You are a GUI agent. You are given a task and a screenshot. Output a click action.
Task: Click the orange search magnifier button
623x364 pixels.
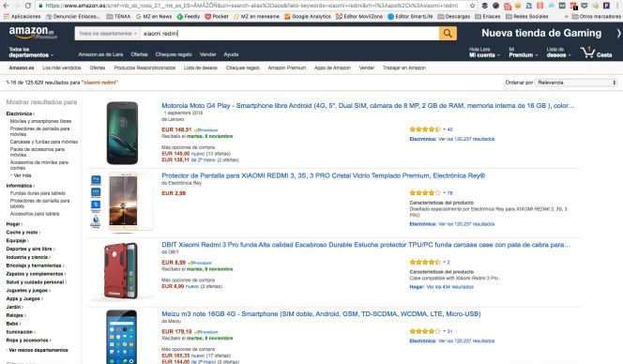(x=448, y=34)
